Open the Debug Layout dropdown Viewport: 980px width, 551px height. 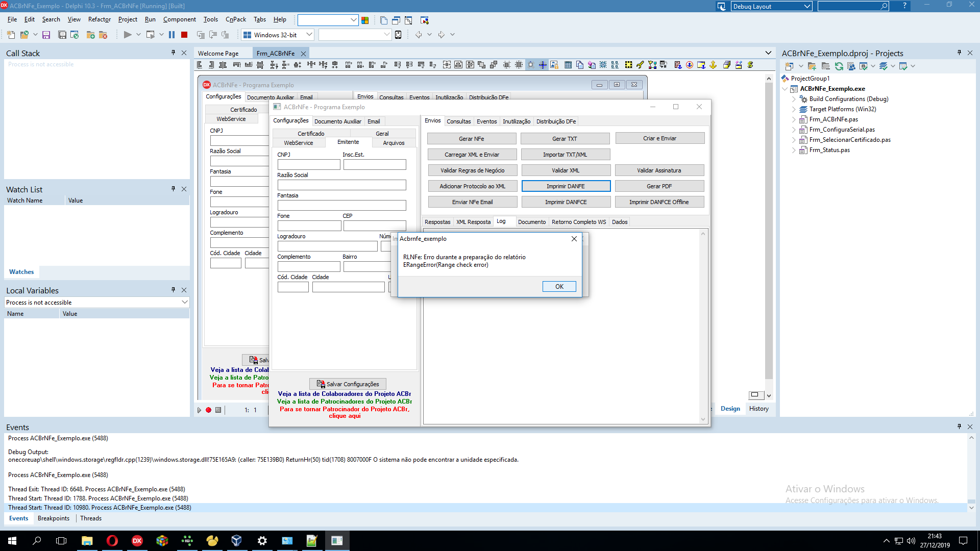pos(807,6)
